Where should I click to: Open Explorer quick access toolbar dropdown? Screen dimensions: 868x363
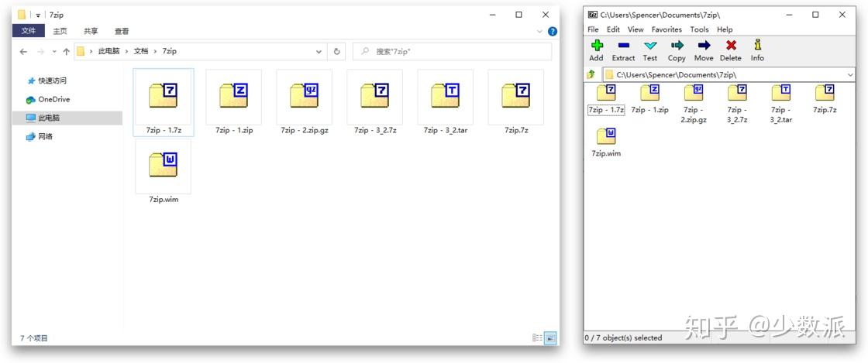(38, 15)
